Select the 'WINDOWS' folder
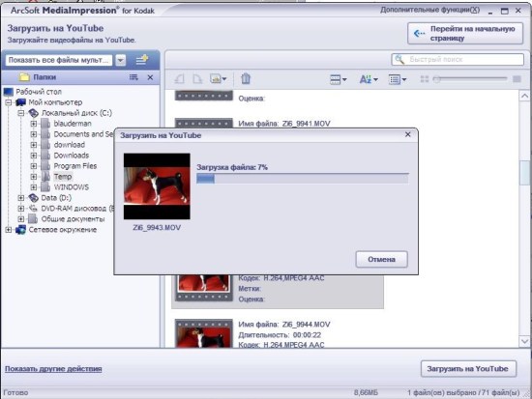The width and height of the screenshot is (532, 399). point(72,187)
